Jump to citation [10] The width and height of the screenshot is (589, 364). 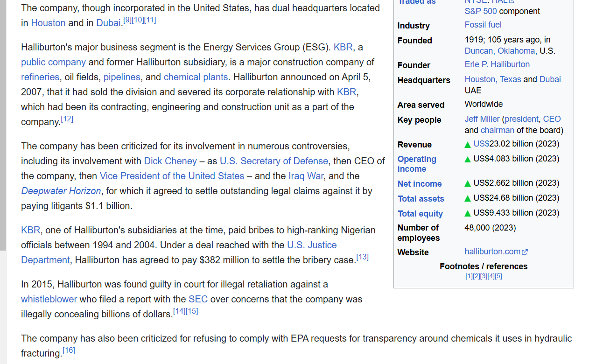click(x=138, y=20)
